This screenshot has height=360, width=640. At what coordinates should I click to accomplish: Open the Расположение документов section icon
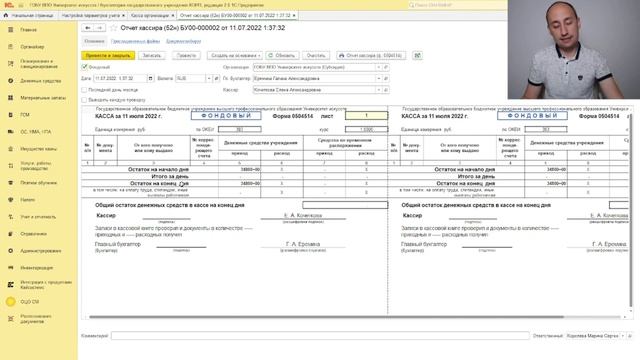coord(11,319)
